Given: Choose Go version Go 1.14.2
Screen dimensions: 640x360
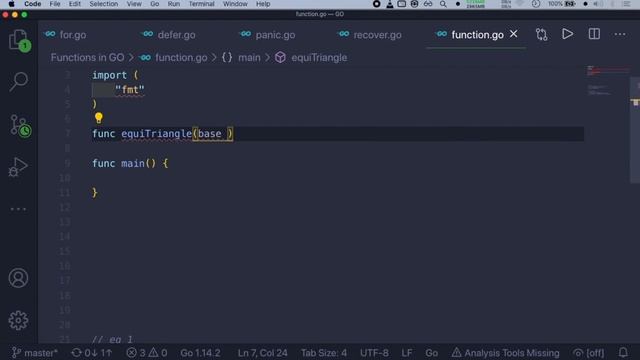Looking at the screenshot, I should [200, 353].
